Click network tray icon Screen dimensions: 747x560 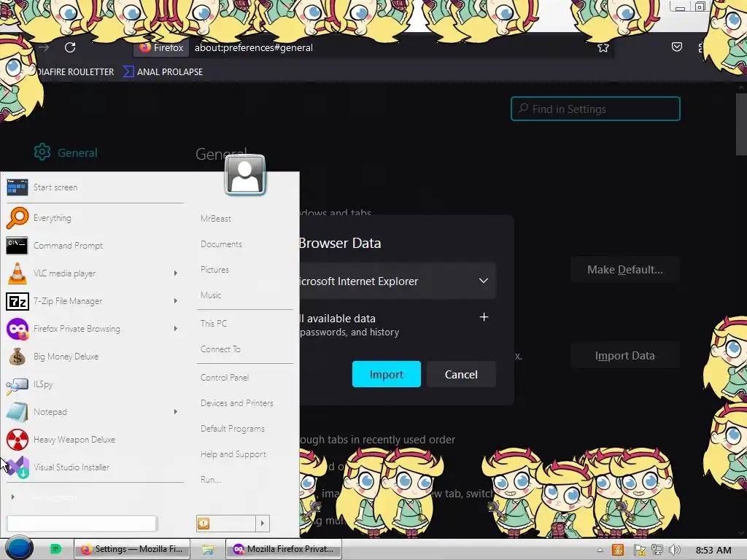point(657,550)
